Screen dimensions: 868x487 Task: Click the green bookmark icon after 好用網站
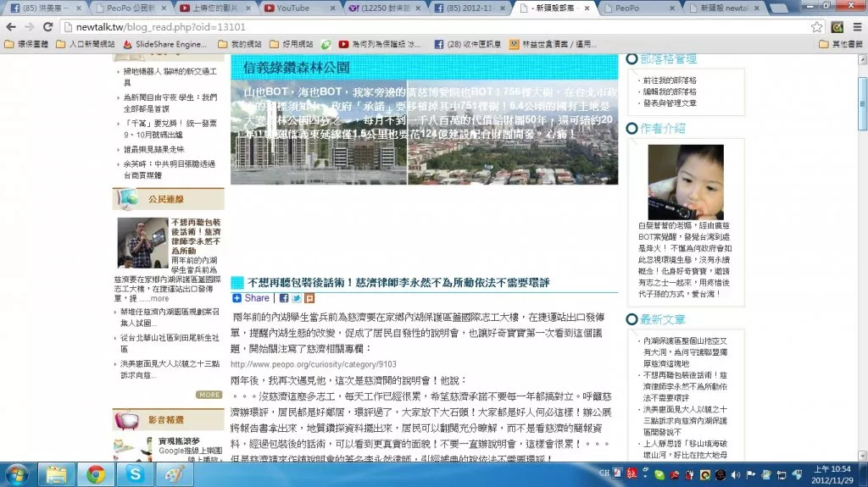click(x=326, y=44)
